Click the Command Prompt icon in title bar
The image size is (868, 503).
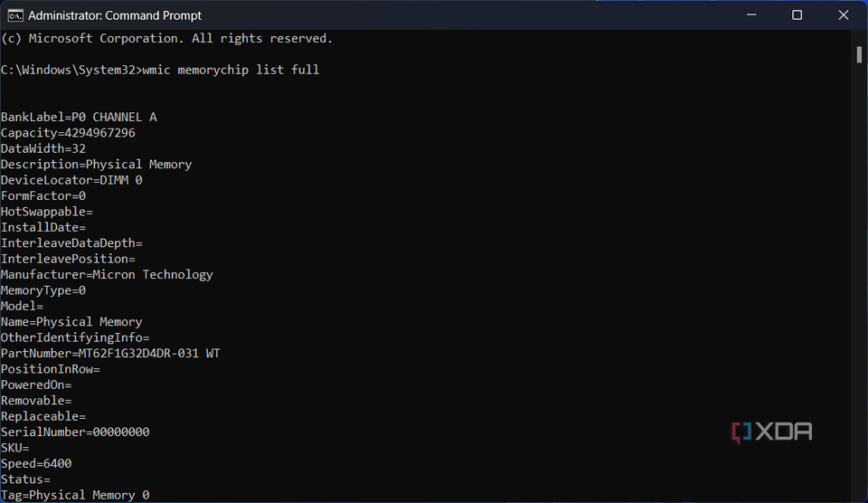tap(15, 15)
